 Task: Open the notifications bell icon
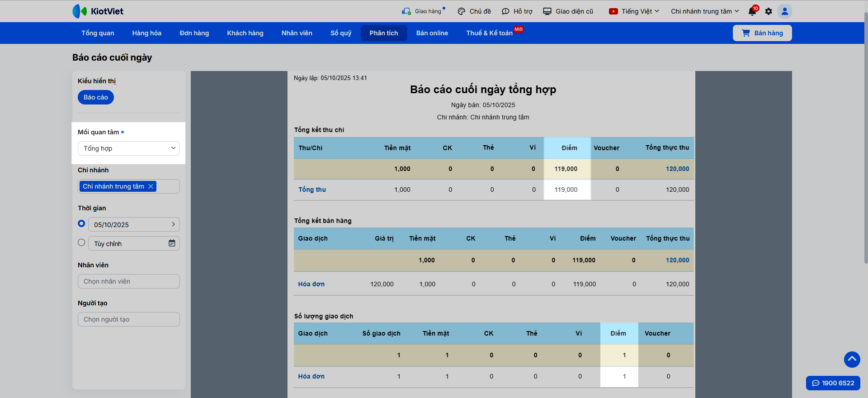coord(752,11)
